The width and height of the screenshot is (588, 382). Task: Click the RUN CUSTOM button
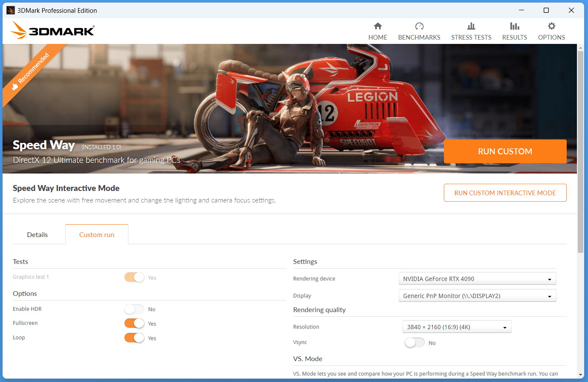[505, 151]
